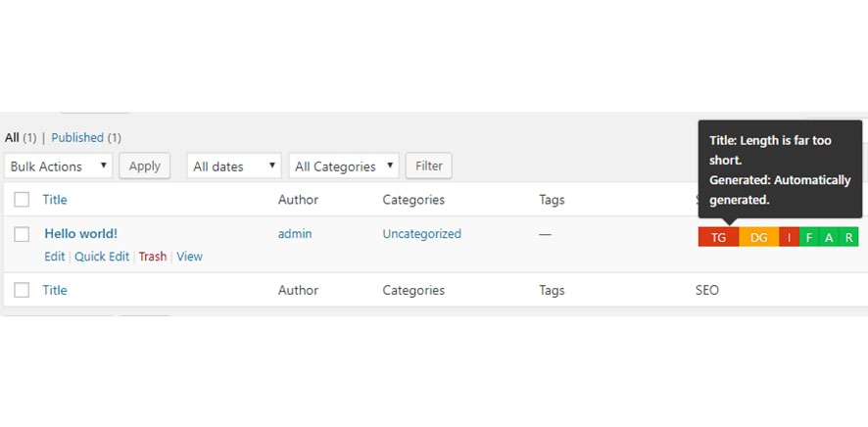
Task: Tick the select-all checkbox in footer row
Action: [22, 290]
